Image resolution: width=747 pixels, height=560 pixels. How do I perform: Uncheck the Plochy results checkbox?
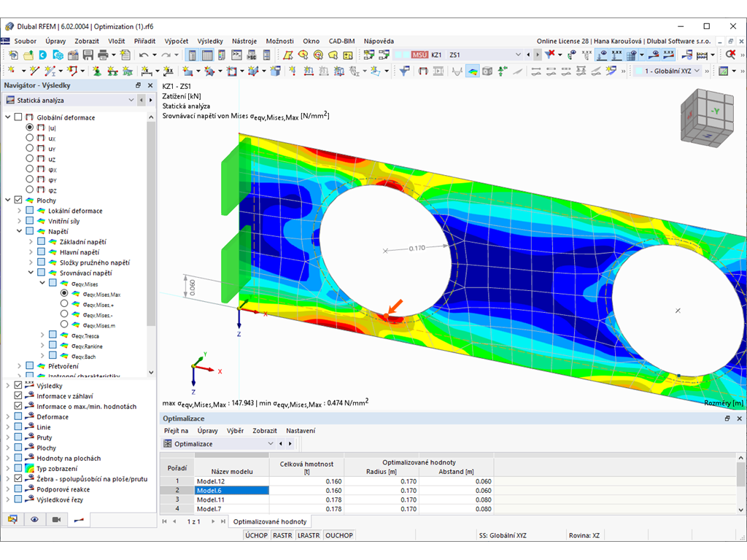18,200
